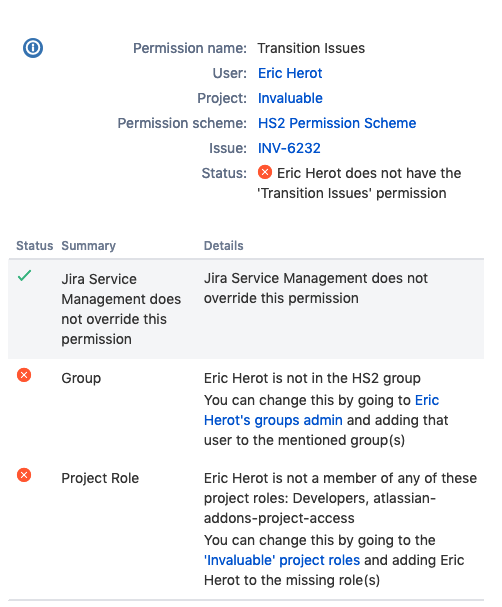
Task: Select the 'Transition Issues' permission name value
Action: click(311, 48)
